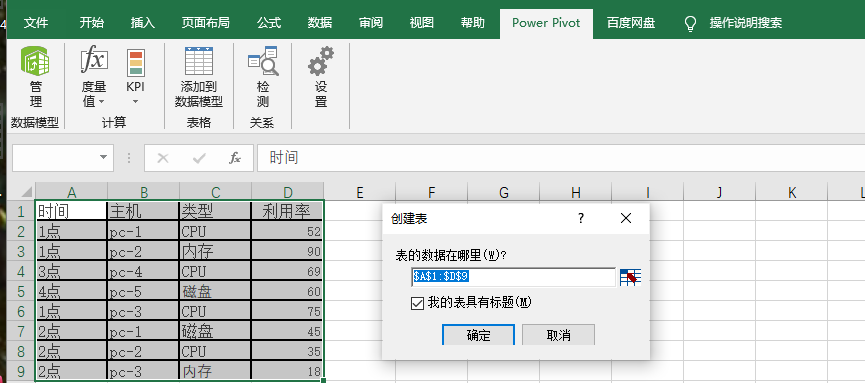This screenshot has width=865, height=383.
Task: Expand the 度量值 dropdown arrow
Action: point(102,102)
